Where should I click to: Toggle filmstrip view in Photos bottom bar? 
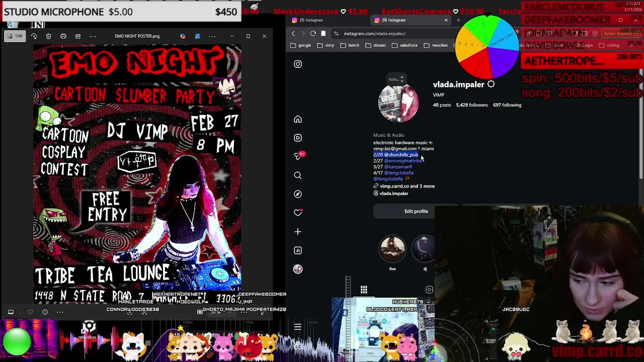click(x=11, y=312)
